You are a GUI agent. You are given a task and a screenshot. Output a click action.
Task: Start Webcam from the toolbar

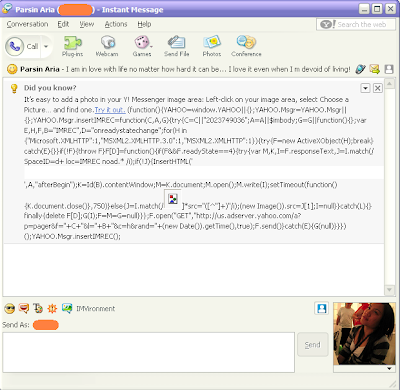pos(107,46)
